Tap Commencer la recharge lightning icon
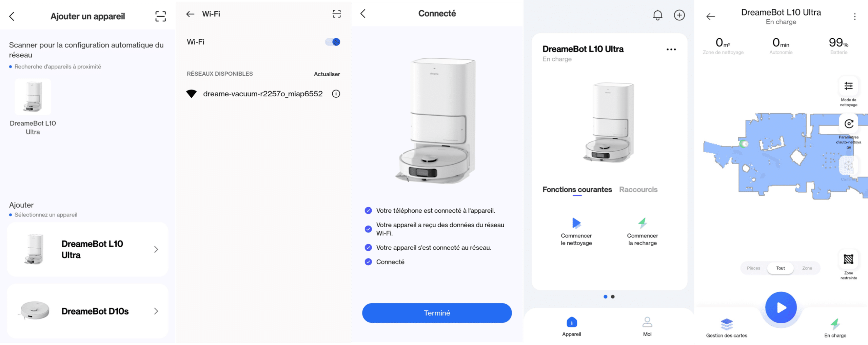The width and height of the screenshot is (868, 345). click(643, 223)
